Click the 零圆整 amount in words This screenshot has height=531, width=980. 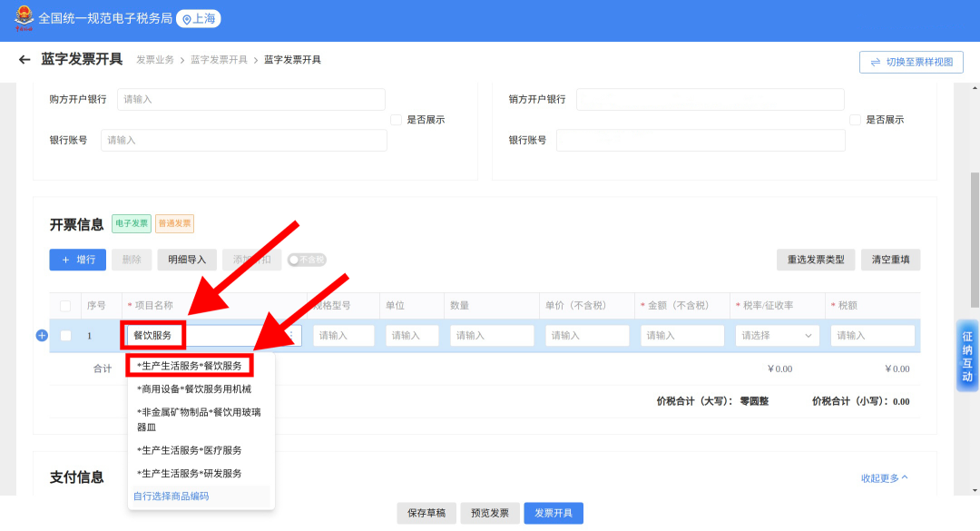click(x=754, y=401)
